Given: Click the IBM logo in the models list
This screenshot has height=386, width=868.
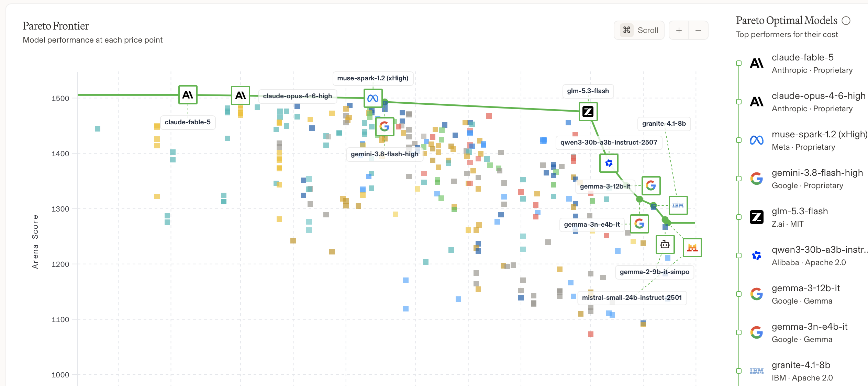Looking at the screenshot, I should [x=757, y=371].
